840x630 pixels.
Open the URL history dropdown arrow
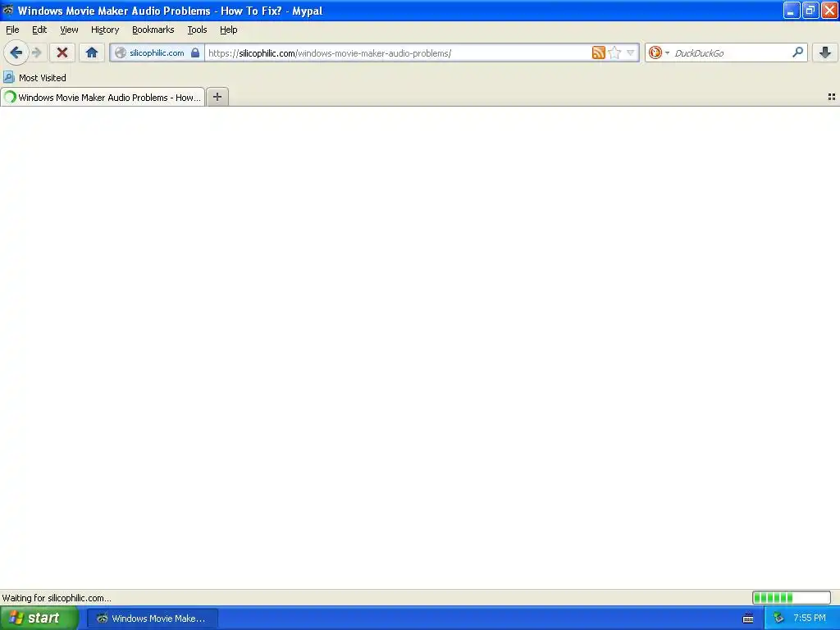click(x=631, y=52)
